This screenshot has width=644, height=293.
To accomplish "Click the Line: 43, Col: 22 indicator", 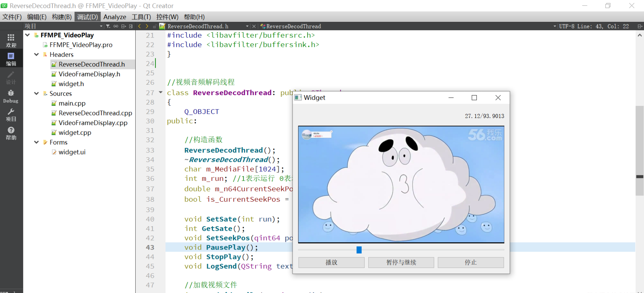I will coord(603,26).
